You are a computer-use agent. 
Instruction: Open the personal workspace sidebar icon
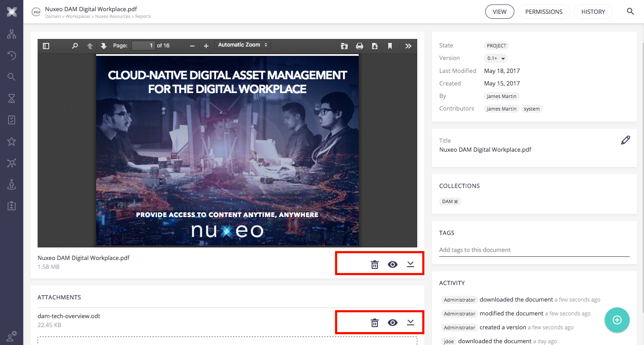click(12, 184)
